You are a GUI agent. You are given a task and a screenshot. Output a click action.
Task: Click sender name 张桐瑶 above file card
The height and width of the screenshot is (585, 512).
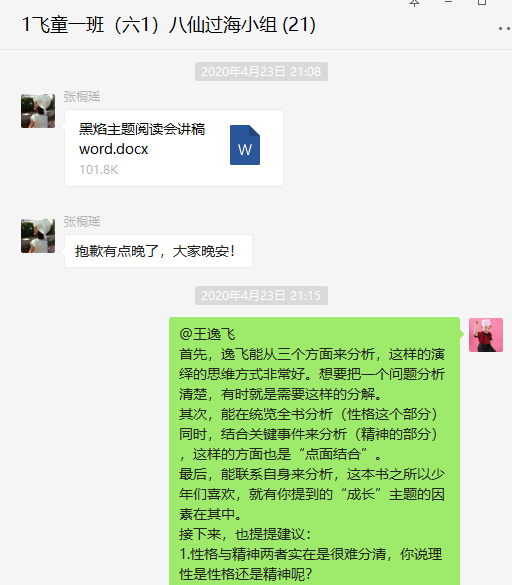82,97
